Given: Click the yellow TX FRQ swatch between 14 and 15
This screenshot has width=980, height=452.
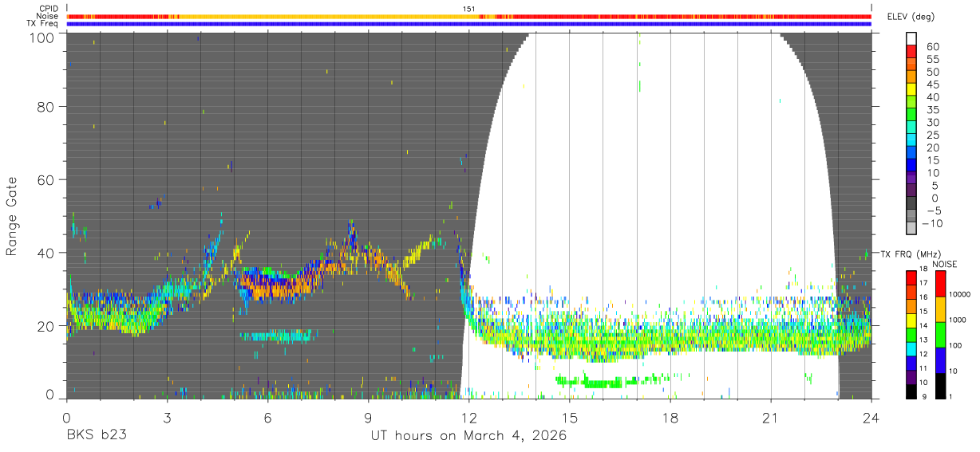Looking at the screenshot, I should [x=912, y=320].
